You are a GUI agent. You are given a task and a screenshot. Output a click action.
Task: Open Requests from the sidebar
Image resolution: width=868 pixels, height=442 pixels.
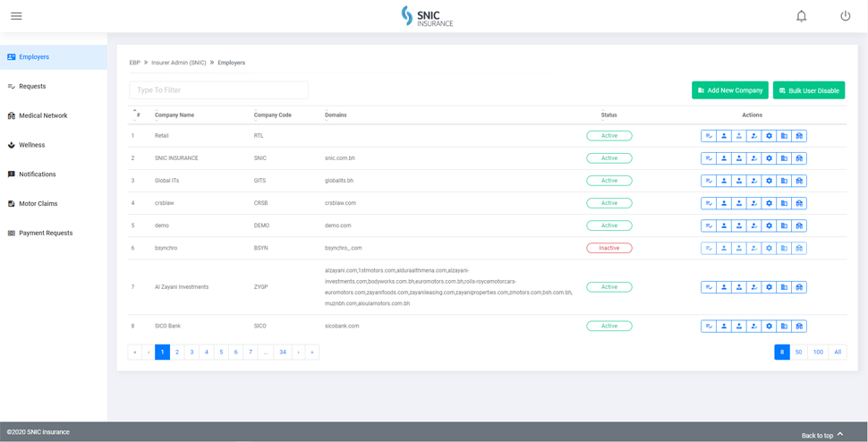(54, 86)
